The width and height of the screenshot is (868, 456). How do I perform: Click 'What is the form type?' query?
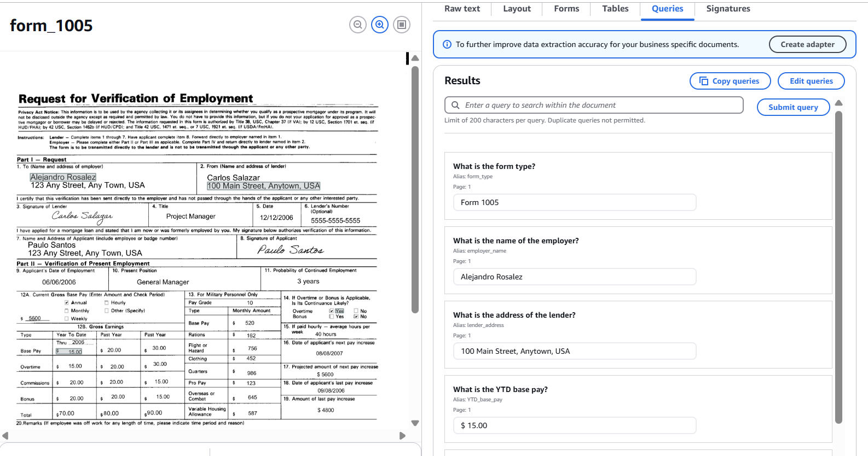point(494,166)
